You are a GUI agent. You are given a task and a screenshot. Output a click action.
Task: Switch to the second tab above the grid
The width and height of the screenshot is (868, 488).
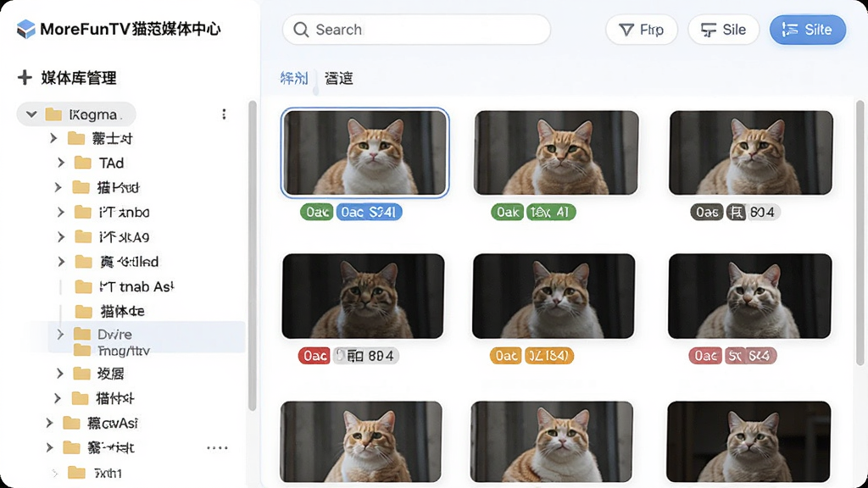pos(339,78)
